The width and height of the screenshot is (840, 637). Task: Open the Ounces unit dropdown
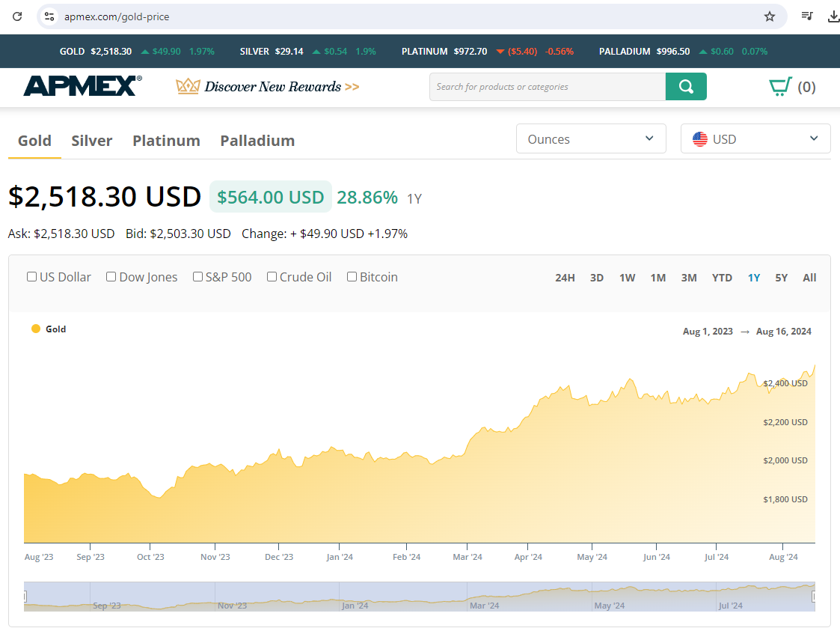tap(591, 139)
